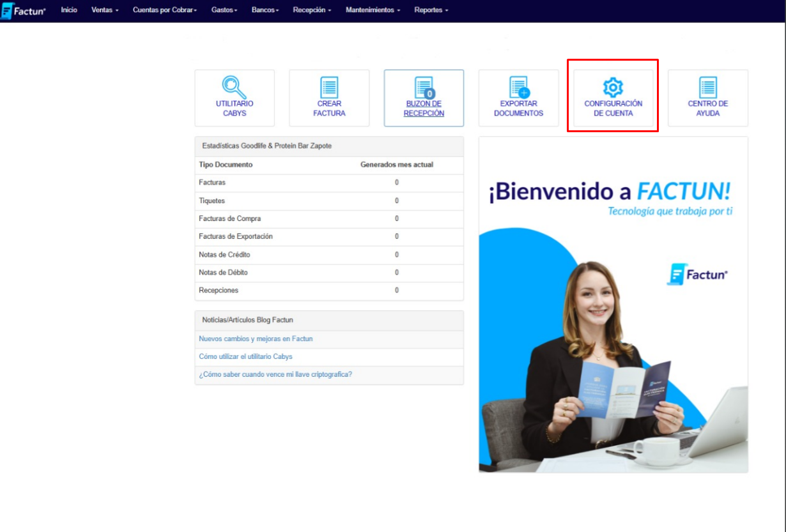Select the Tiquetes row in statistics
This screenshot has width=786, height=532.
click(329, 201)
